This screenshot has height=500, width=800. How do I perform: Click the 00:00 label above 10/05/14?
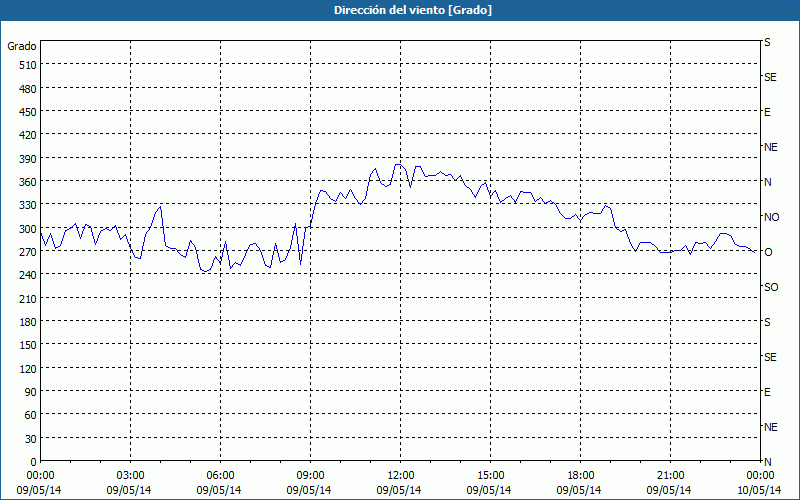pyautogui.click(x=760, y=476)
